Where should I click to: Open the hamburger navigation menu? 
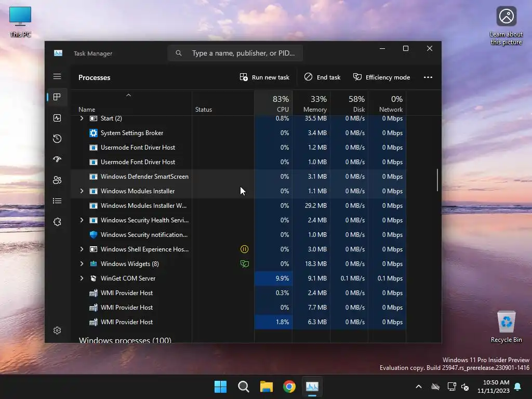(x=57, y=77)
